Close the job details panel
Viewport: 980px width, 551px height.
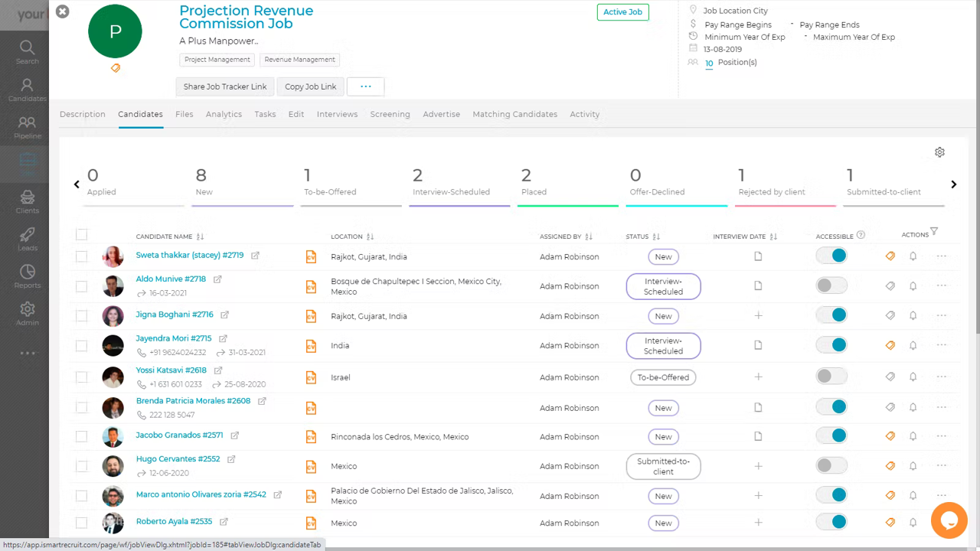coord(63,11)
